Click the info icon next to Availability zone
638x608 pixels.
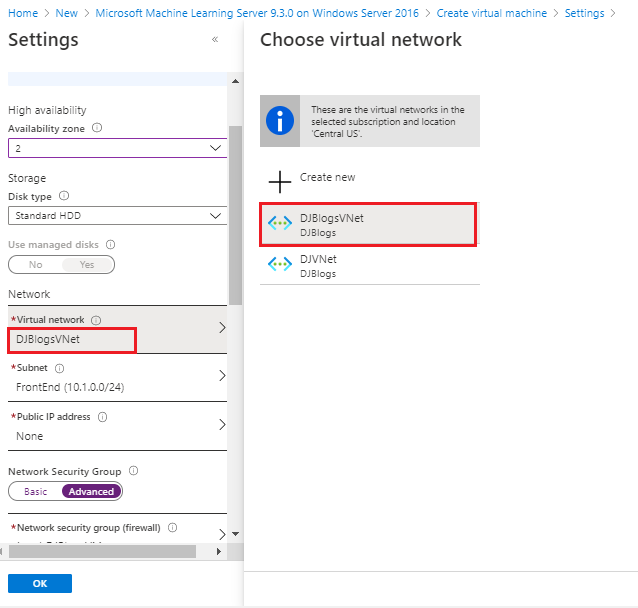97,128
